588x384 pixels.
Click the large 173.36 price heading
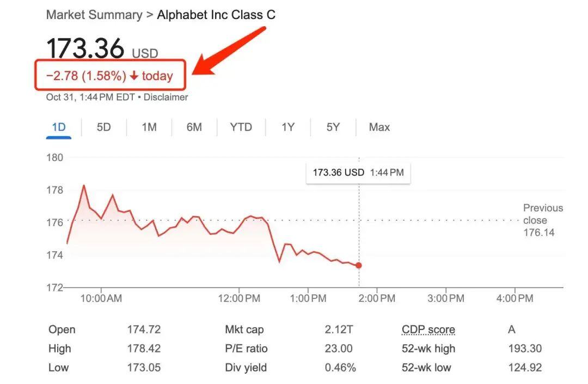pyautogui.click(x=85, y=48)
